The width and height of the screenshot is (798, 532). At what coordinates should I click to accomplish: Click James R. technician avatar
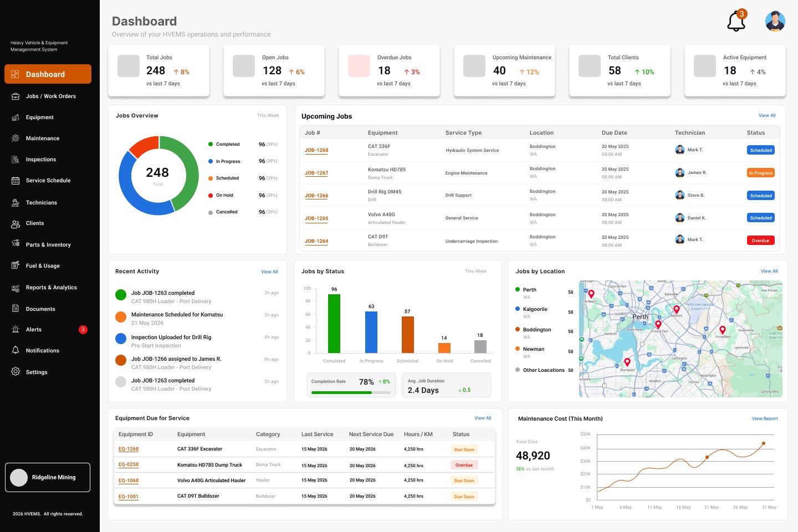[x=680, y=173]
